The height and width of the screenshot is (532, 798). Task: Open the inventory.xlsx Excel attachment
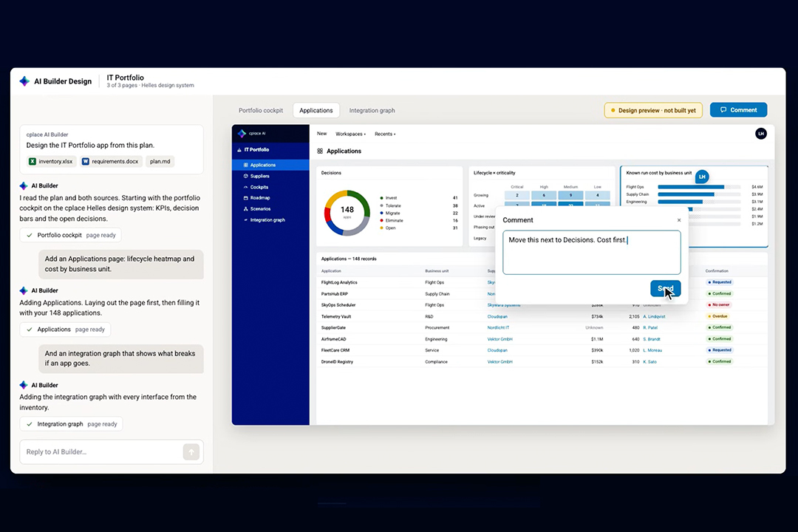click(51, 161)
